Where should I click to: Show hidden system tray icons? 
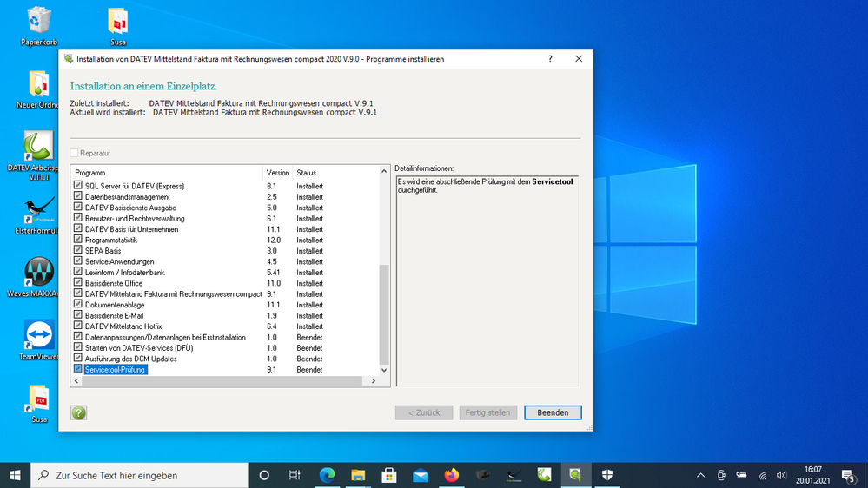(701, 475)
